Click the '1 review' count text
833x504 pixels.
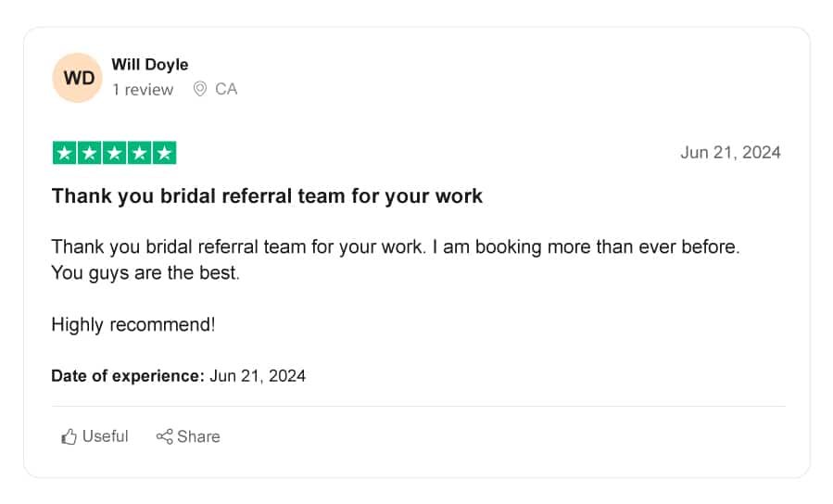coord(143,89)
